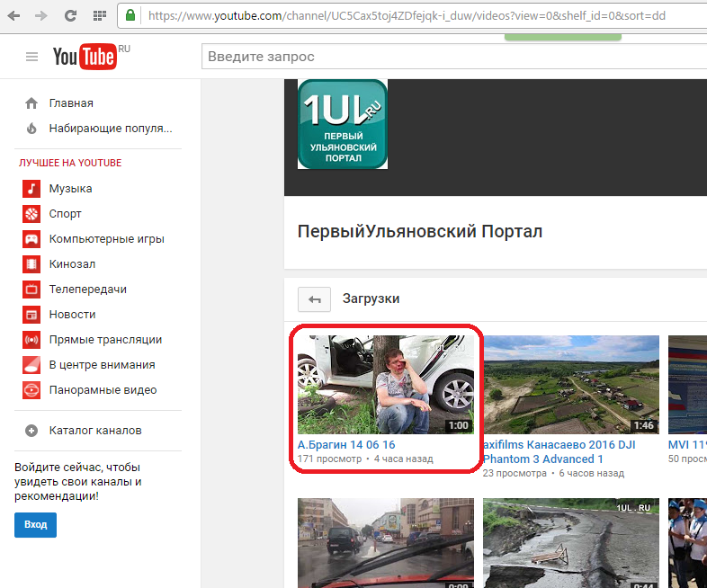Screen dimensions: 707x588
Task: Click the 'ПервыйУльяновский Портал' channel title
Action: [x=420, y=232]
